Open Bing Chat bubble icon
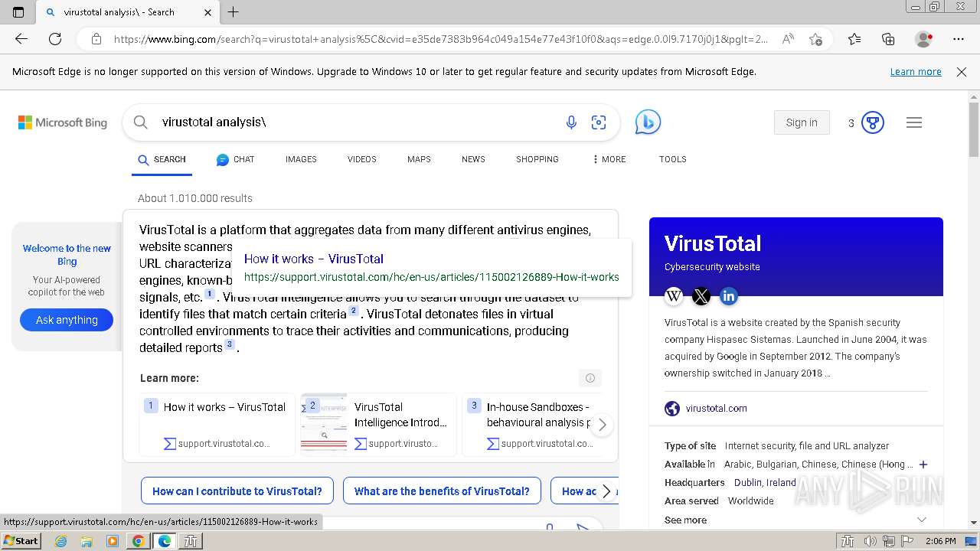 point(648,122)
